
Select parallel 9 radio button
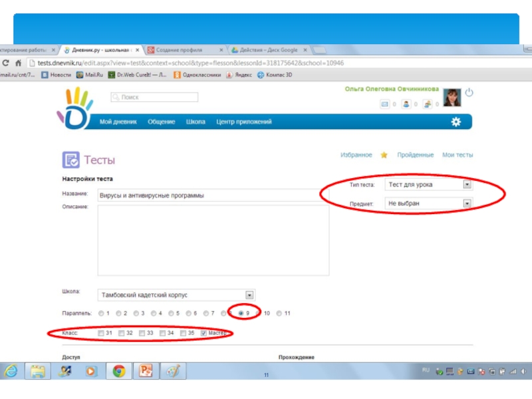coord(241,313)
